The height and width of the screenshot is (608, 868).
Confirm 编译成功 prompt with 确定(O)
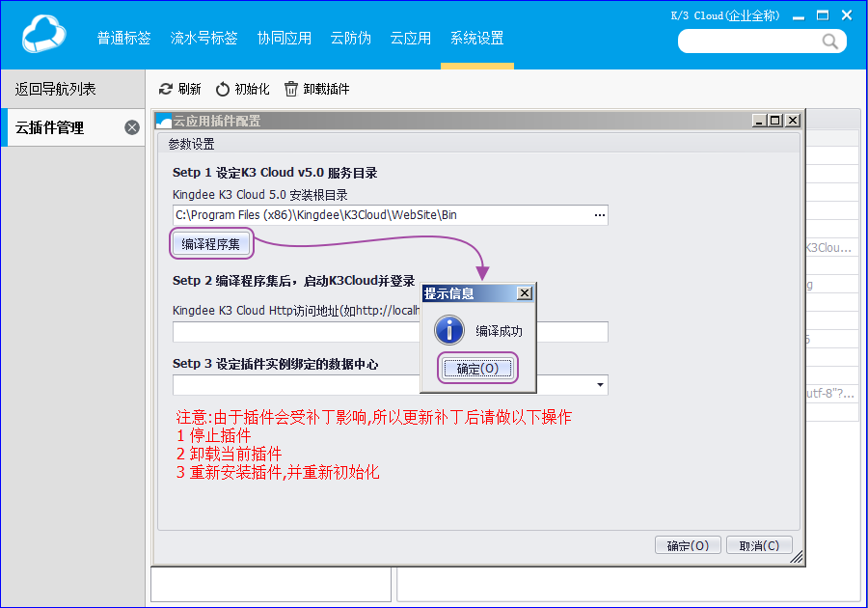pyautogui.click(x=477, y=369)
